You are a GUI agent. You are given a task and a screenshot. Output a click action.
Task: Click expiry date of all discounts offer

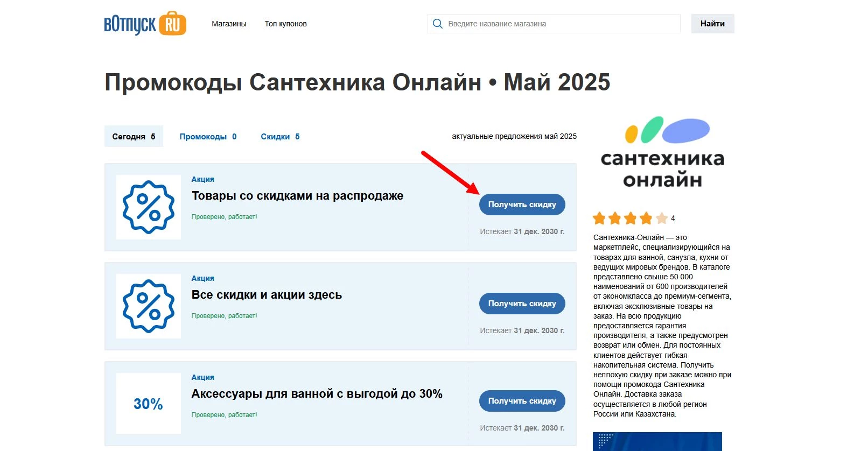click(x=522, y=330)
